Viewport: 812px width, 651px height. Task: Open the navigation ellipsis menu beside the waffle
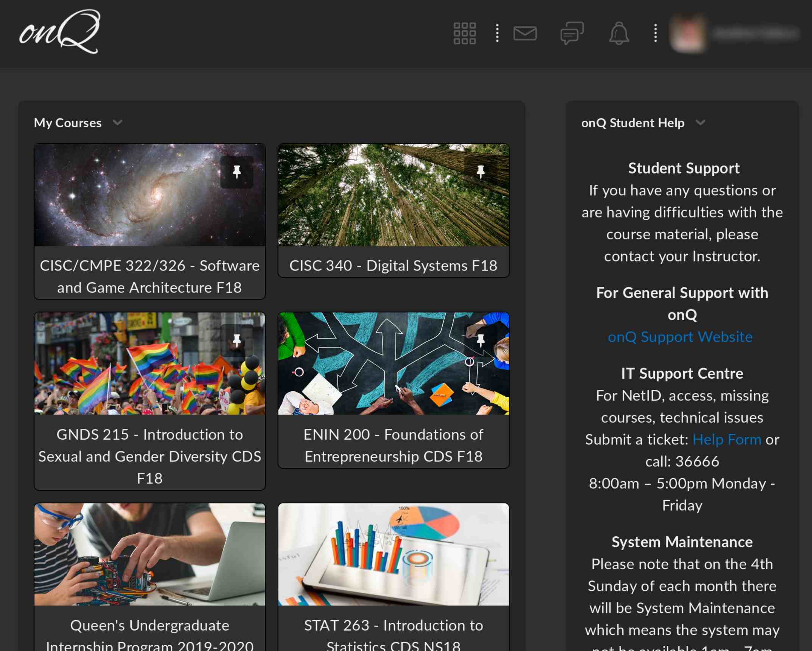pos(497,33)
